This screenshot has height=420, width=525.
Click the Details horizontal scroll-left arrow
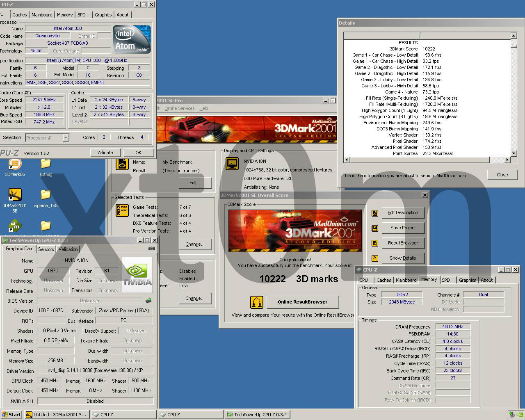pyautogui.click(x=347, y=160)
